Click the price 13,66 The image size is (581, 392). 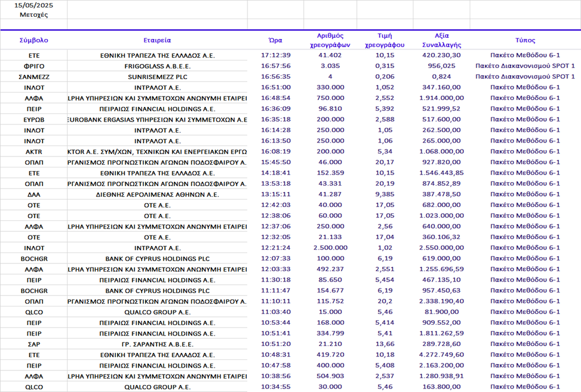(x=385, y=345)
